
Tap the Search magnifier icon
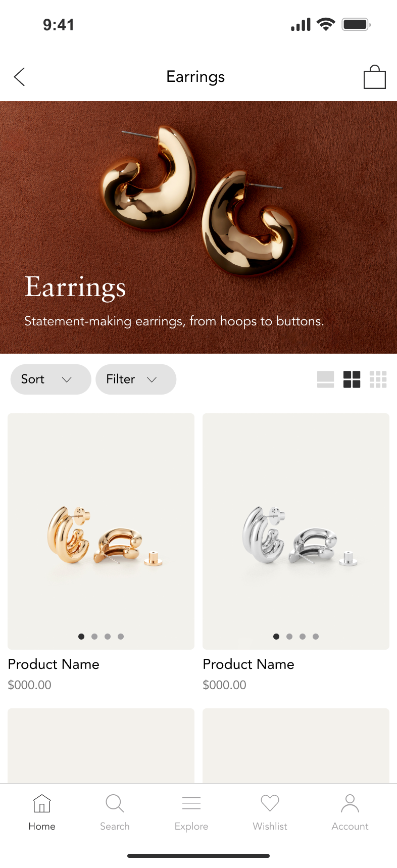coord(115,803)
